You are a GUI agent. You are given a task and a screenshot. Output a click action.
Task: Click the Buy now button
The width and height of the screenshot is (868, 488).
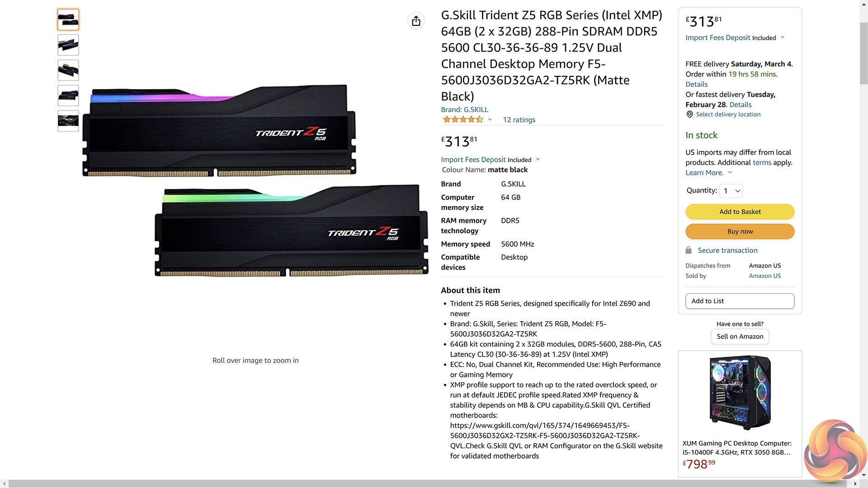point(740,231)
